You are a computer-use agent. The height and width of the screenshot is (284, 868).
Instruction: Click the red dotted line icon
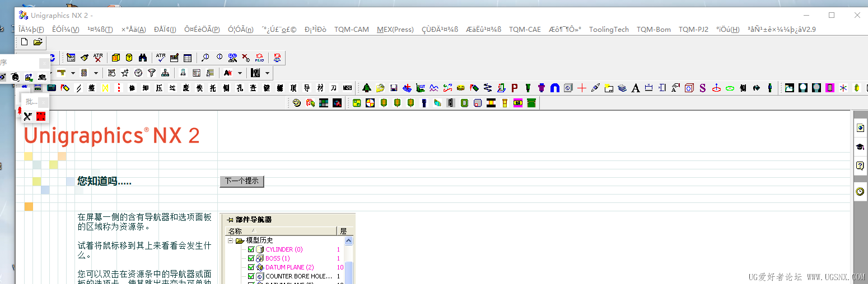(x=118, y=88)
